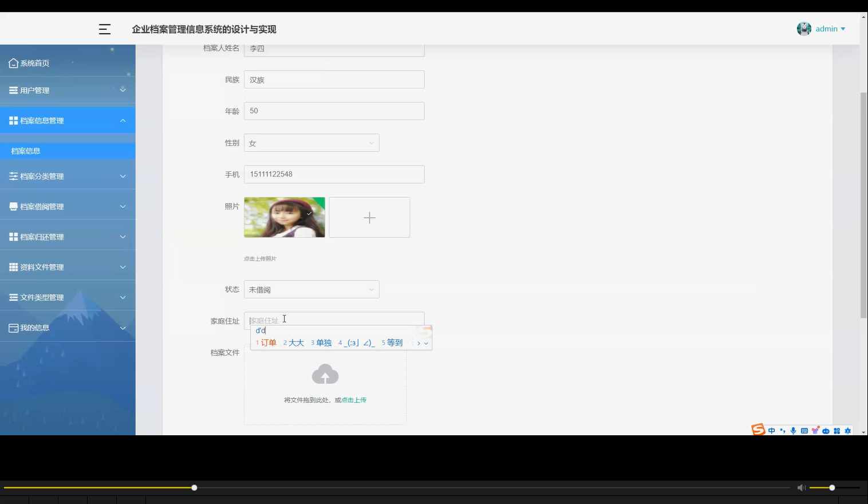Image resolution: width=868 pixels, height=504 pixels.
Task: Select the 用户管理 user management icon
Action: [x=13, y=90]
